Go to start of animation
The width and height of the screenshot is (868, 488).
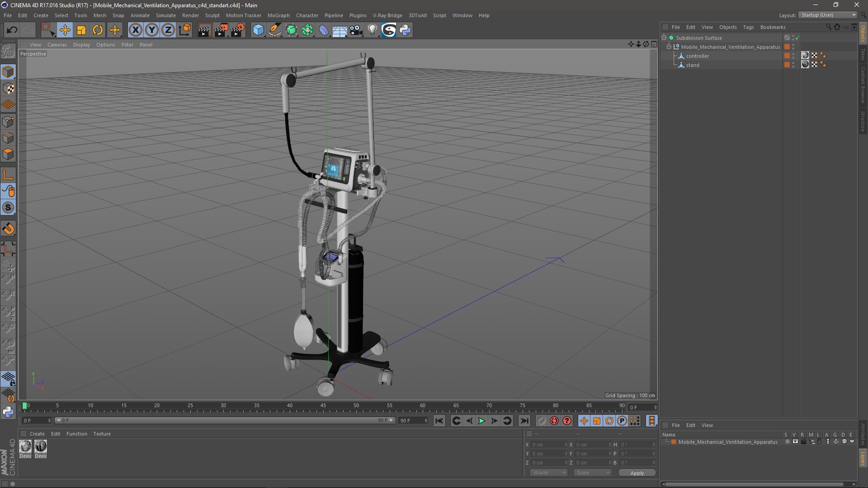click(439, 421)
